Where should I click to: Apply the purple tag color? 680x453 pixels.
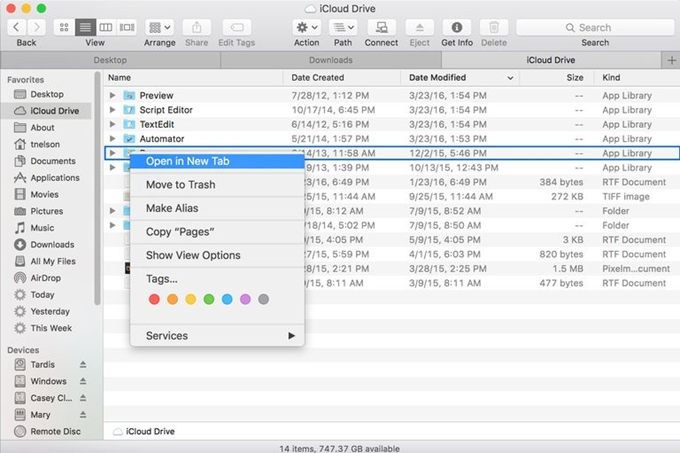[245, 299]
